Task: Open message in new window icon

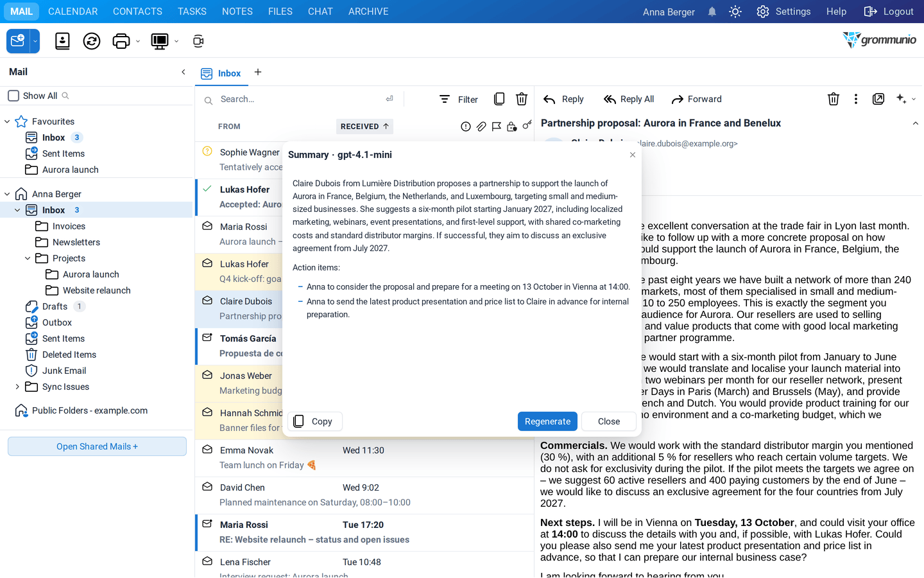Action: [878, 99]
